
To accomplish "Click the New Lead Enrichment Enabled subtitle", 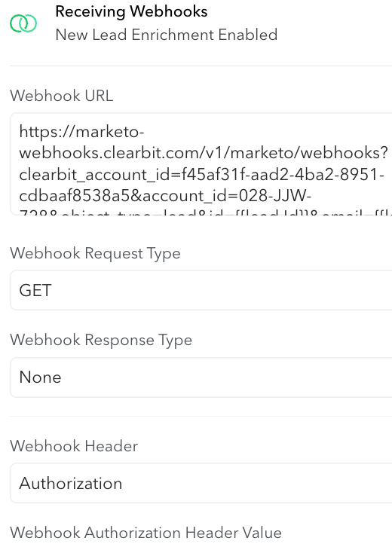I will pyautogui.click(x=167, y=35).
